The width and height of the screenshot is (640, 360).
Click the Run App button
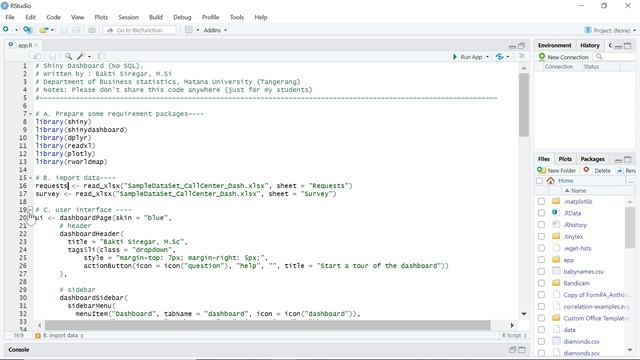[x=467, y=57]
